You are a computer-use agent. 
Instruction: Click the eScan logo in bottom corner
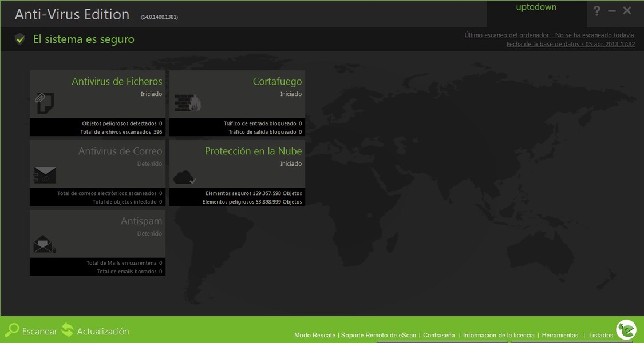click(626, 330)
